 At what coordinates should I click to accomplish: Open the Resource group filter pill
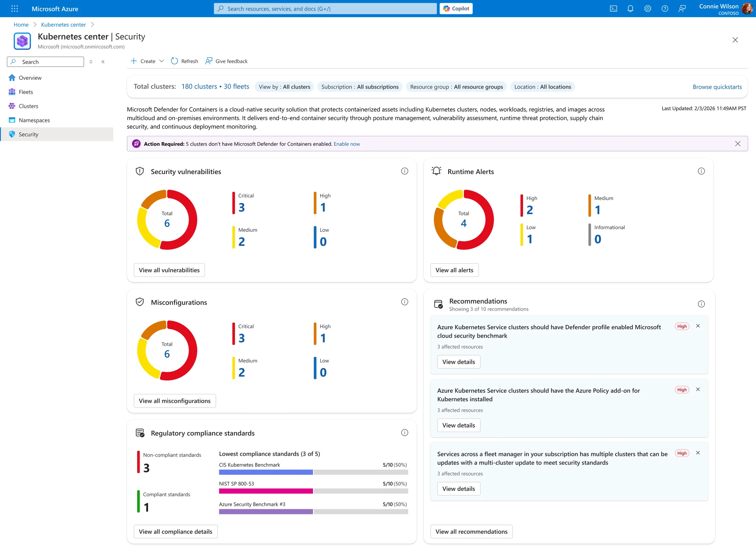click(x=456, y=87)
